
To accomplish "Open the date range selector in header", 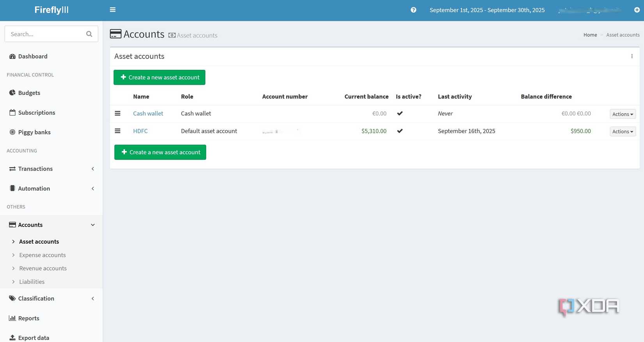I will coord(487,10).
